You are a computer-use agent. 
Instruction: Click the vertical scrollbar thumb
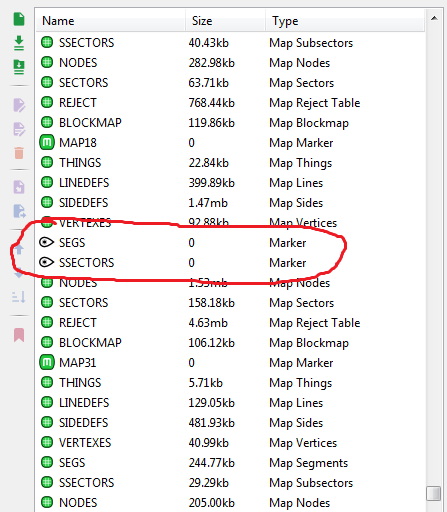(434, 493)
